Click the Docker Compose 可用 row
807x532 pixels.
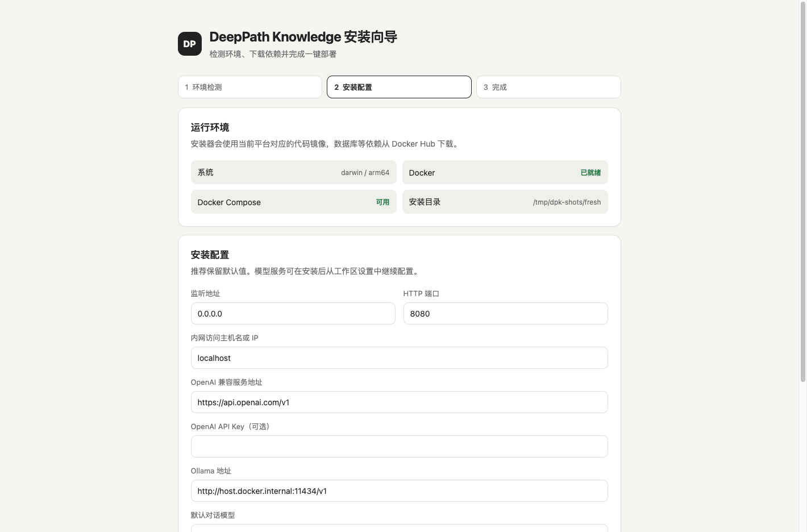pos(294,202)
